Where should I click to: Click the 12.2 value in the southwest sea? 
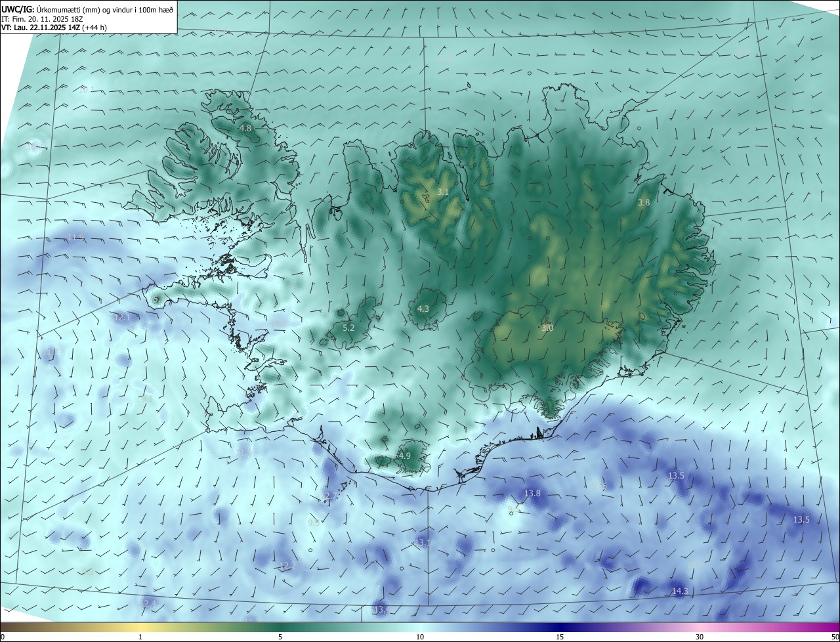click(287, 565)
